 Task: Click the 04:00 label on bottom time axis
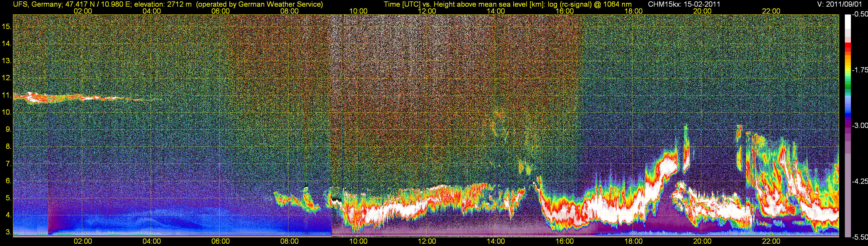click(x=152, y=241)
